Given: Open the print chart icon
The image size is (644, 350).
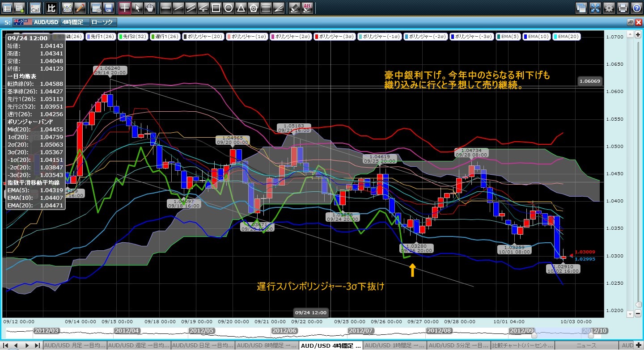Looking at the screenshot, I should (x=623, y=8).
